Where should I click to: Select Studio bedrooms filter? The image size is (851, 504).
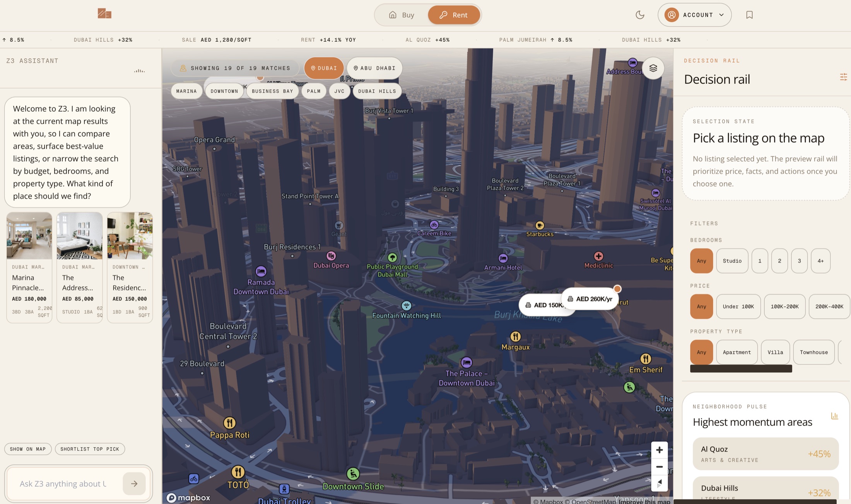click(x=732, y=261)
